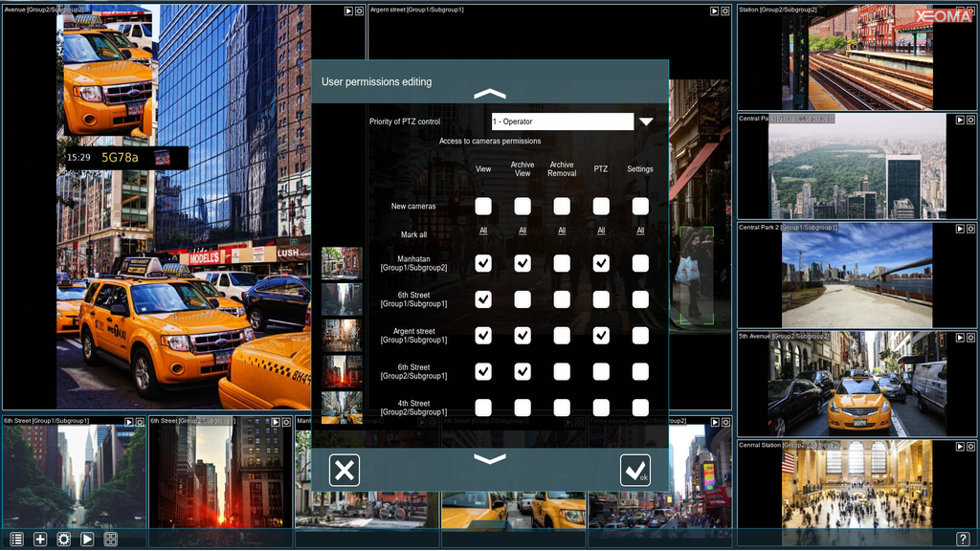Open archive playback icon in bottom toolbar
This screenshot has width=980, height=551.
click(x=87, y=539)
